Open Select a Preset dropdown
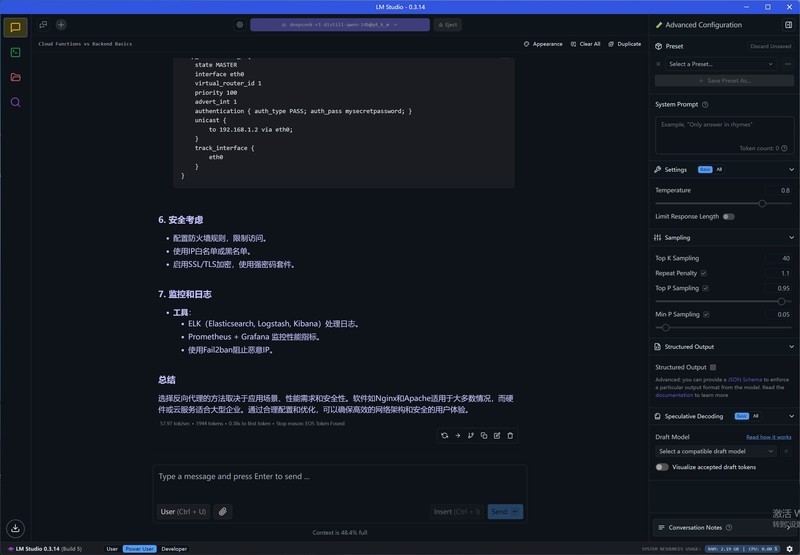 [721, 64]
